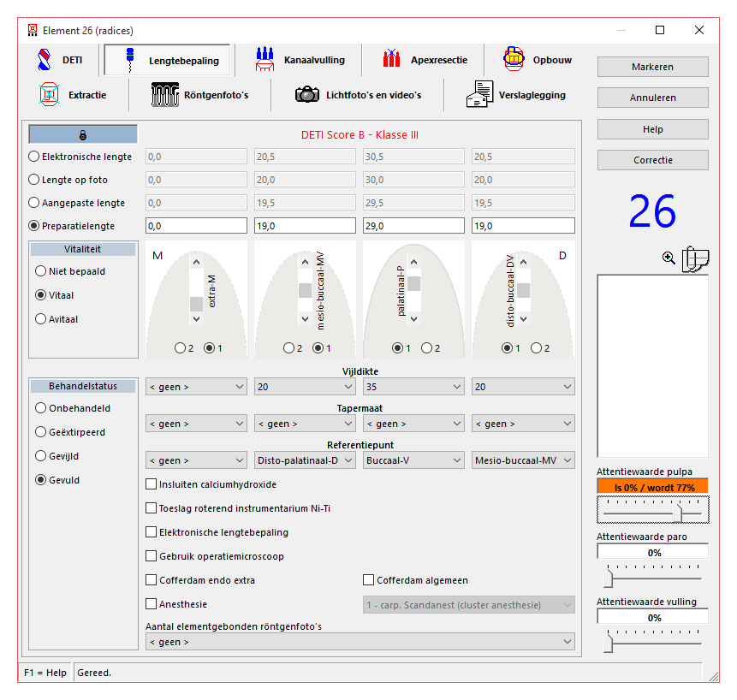This screenshot has height=700, width=737.
Task: Open the second Tapermaat dropdown
Action: click(x=305, y=424)
